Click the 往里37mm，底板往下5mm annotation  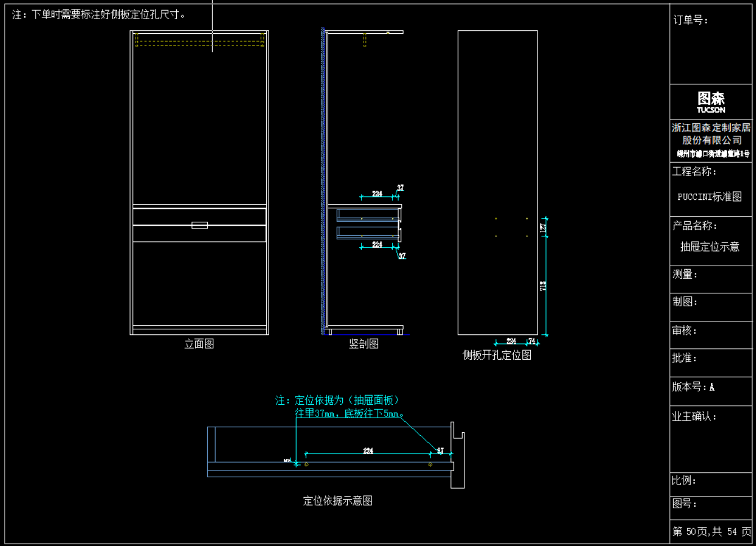coord(349,414)
